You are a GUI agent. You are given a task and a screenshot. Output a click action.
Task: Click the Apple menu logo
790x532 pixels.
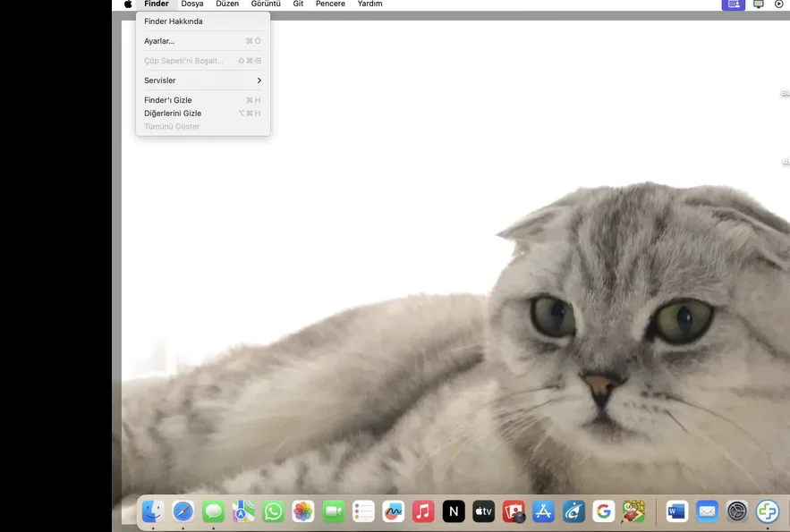(x=128, y=4)
